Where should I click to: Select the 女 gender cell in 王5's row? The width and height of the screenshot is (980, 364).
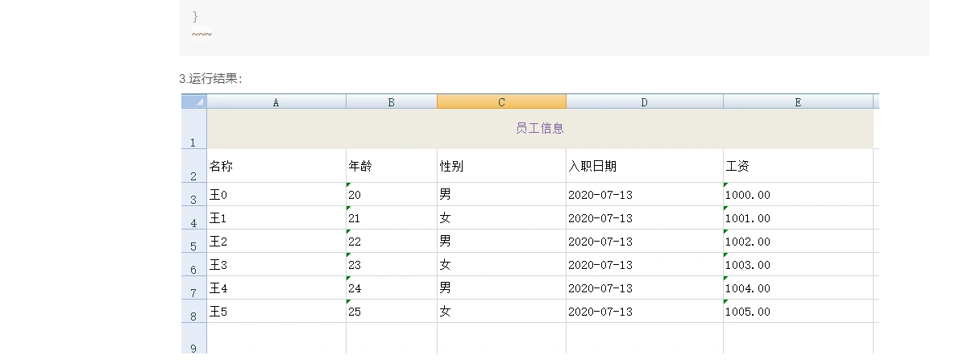click(x=501, y=312)
